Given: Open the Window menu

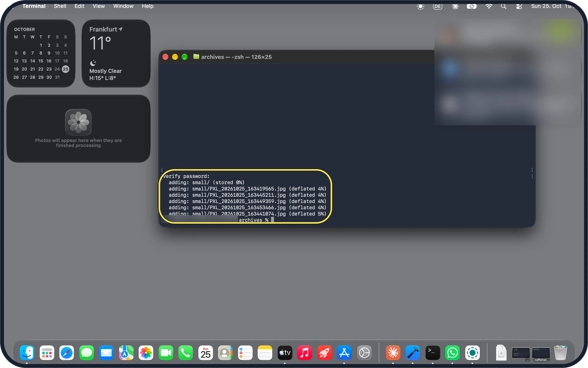Looking at the screenshot, I should tap(123, 6).
